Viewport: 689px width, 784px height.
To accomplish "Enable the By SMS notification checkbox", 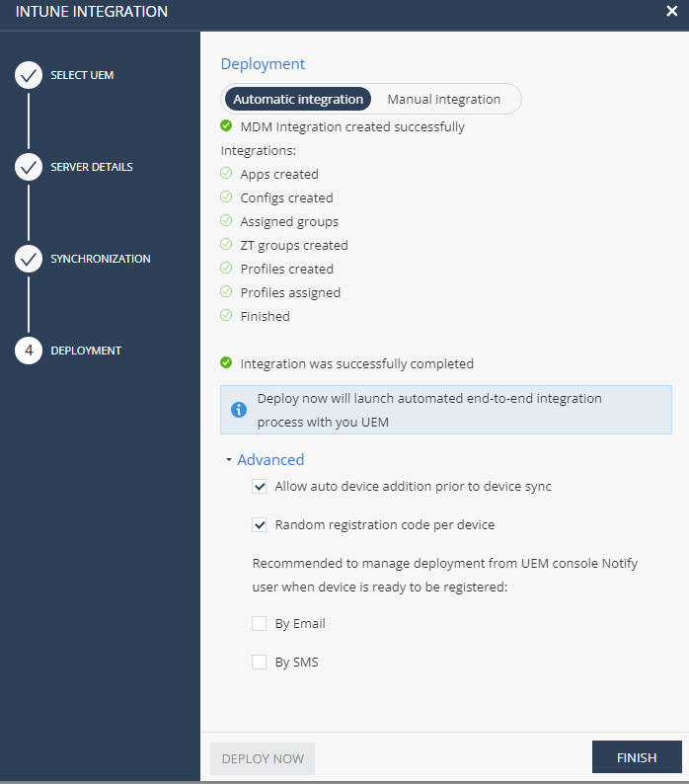I will (259, 662).
